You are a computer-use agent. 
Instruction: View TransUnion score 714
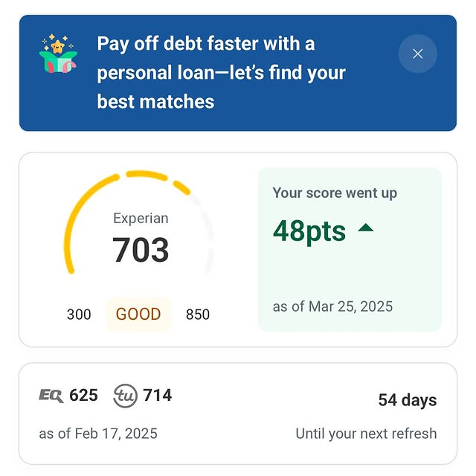[158, 396]
